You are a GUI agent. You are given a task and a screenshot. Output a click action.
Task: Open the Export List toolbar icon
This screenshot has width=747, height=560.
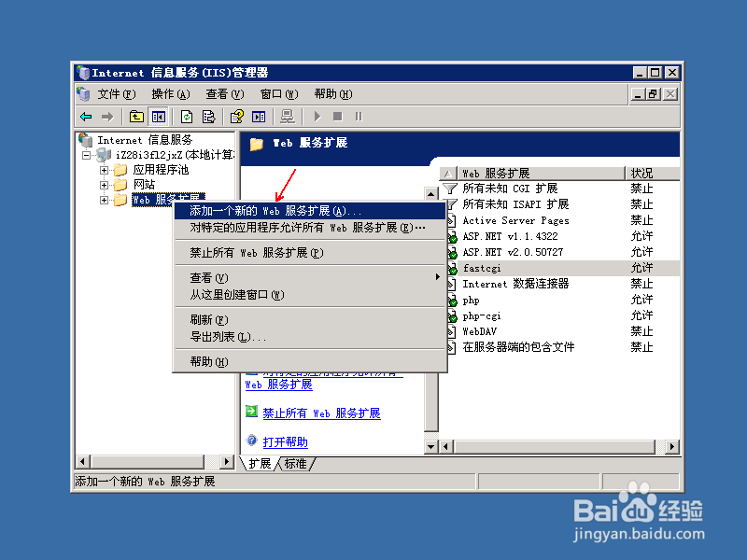pyautogui.click(x=208, y=116)
